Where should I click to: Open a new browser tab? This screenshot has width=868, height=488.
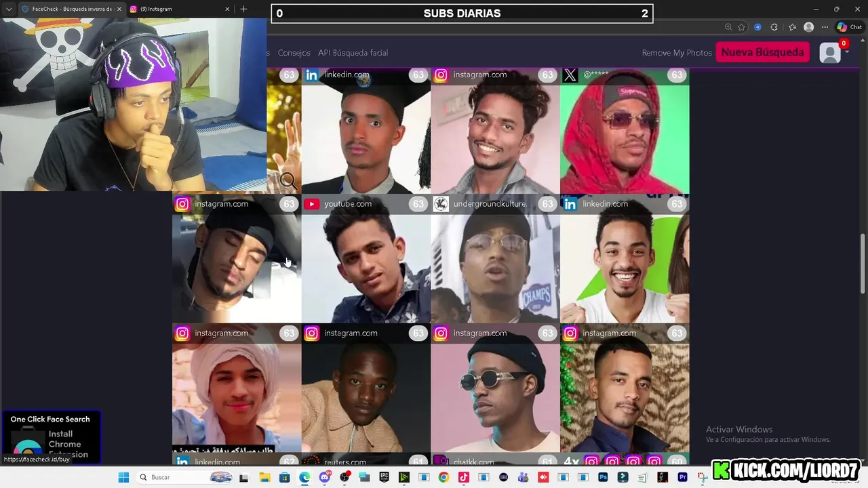click(x=243, y=9)
